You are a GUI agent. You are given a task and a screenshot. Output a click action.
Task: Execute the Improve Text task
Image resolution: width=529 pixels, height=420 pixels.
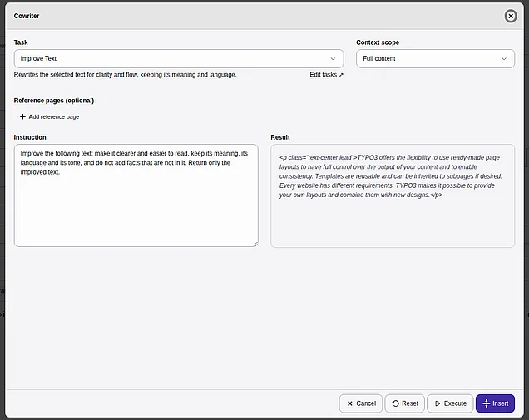pos(450,403)
